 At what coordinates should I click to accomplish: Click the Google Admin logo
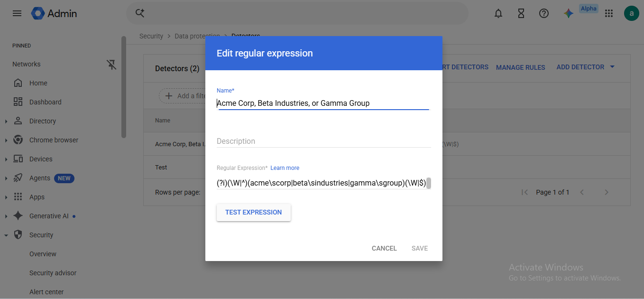[54, 13]
